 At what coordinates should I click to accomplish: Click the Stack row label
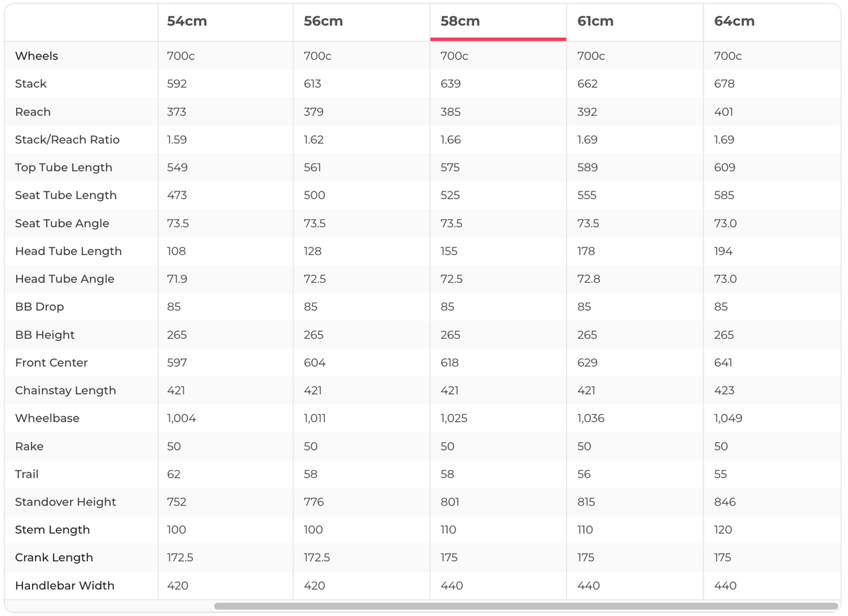point(31,84)
